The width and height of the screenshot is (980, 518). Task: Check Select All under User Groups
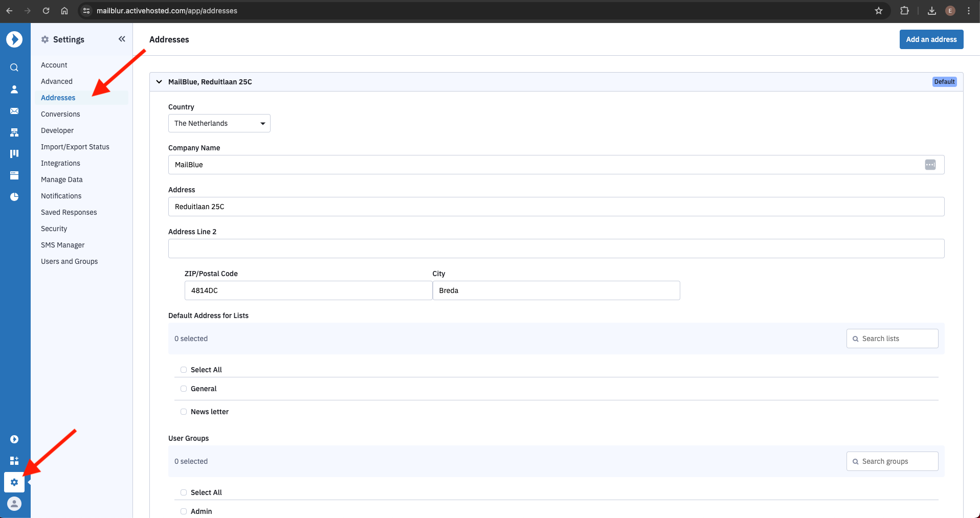[x=184, y=492]
